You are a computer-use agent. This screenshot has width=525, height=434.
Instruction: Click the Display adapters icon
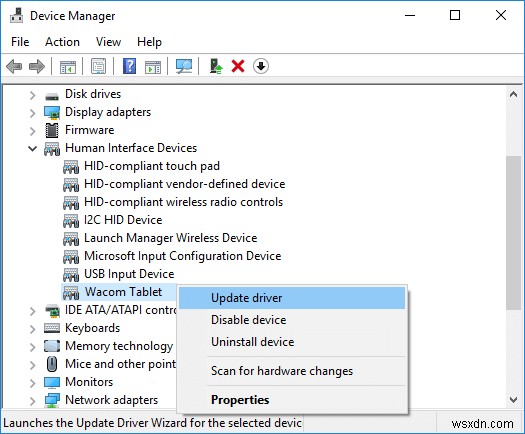[52, 113]
